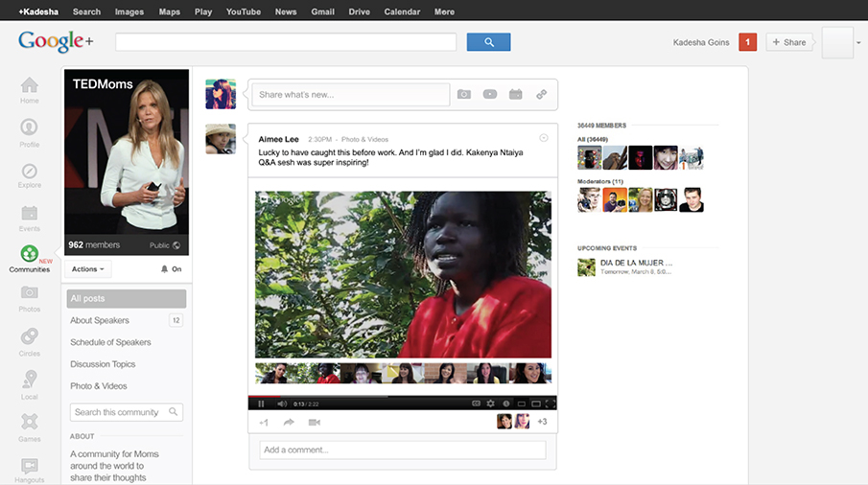Add an event from share box

tap(515, 94)
